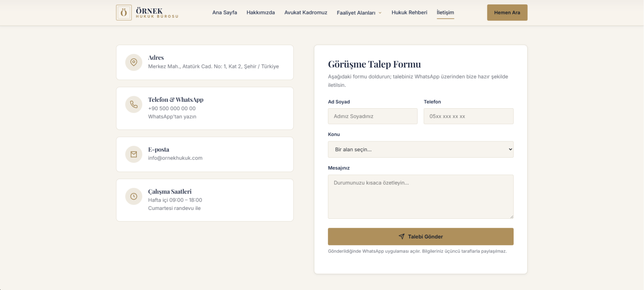Go to Hakkımızda page

coord(260,12)
